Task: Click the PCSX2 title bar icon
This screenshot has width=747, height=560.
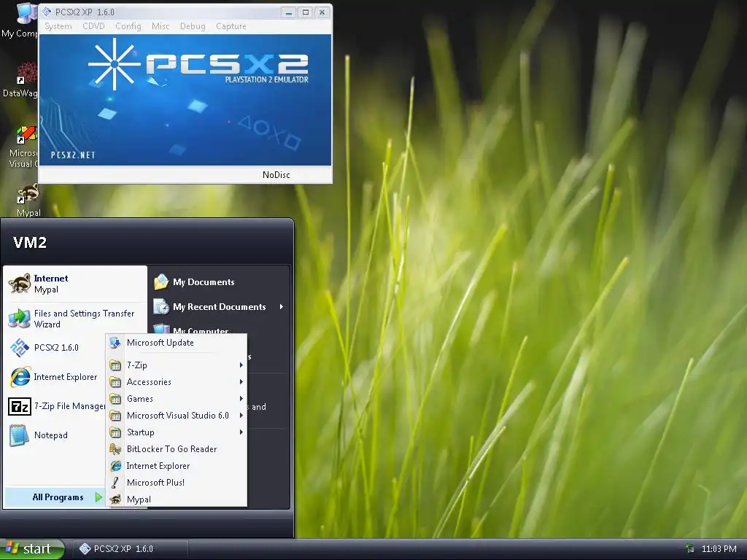Action: [46, 12]
